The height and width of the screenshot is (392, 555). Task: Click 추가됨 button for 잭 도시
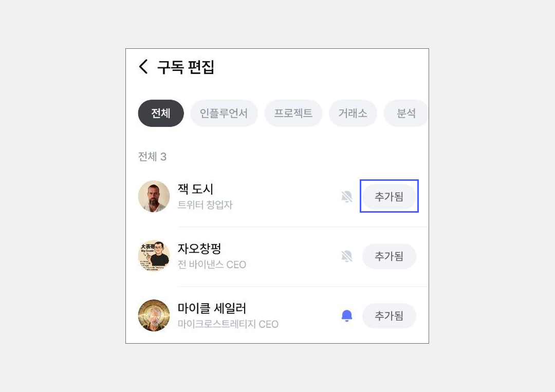point(389,196)
